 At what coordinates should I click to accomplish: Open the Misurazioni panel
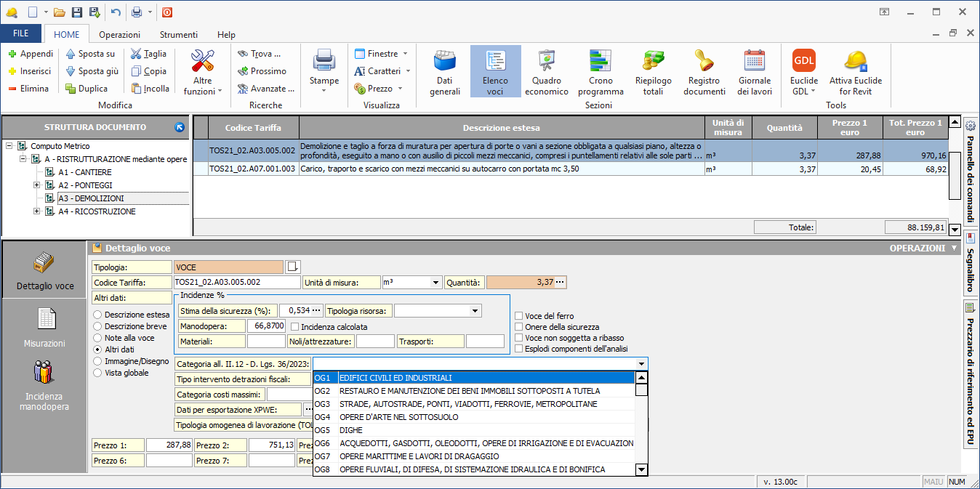(44, 328)
